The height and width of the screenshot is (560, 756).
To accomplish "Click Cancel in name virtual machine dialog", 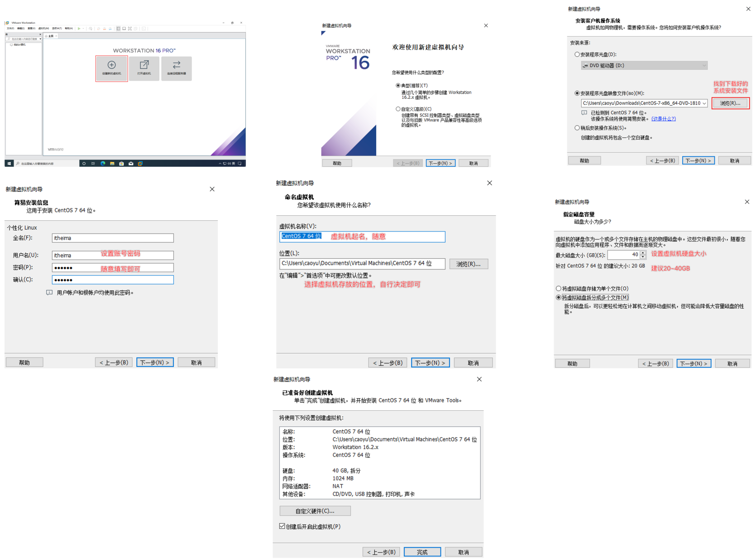I will pyautogui.click(x=473, y=363).
